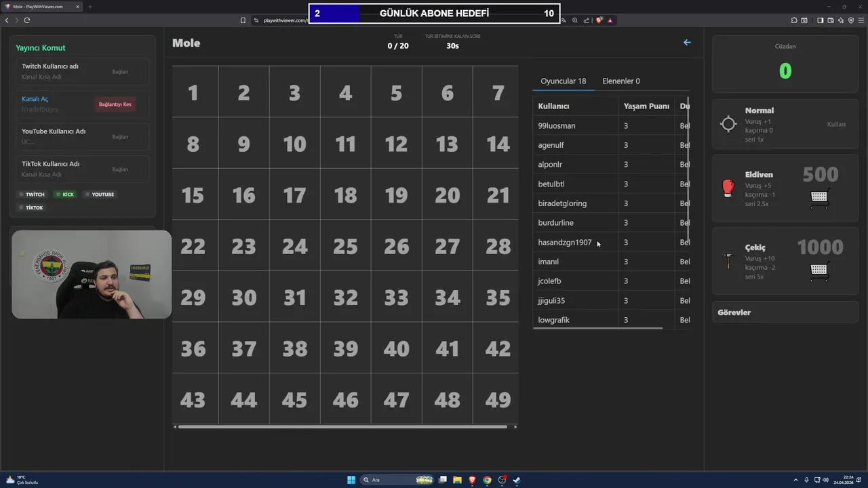Click player row 99luosman

(x=610, y=125)
